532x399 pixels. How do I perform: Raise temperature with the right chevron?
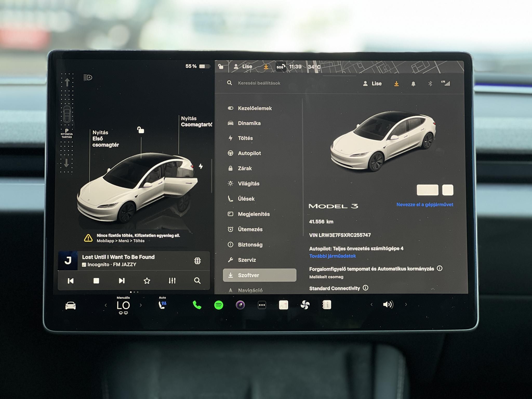click(x=141, y=305)
